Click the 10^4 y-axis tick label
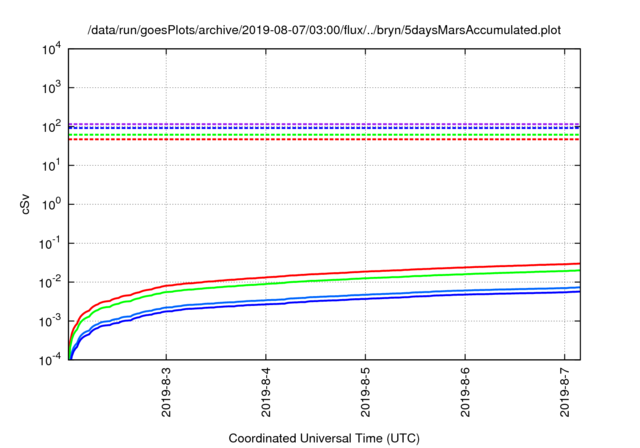The height and width of the screenshot is (448, 640). 51,49
